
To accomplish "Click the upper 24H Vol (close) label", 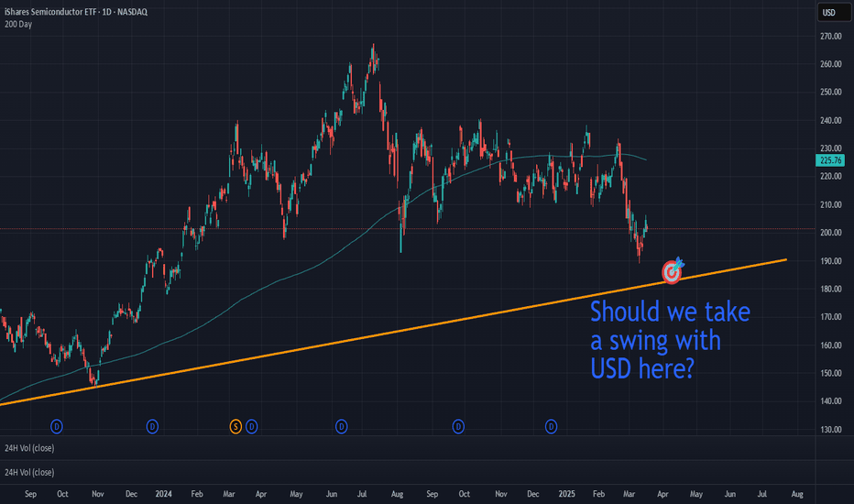I will 29,448.
